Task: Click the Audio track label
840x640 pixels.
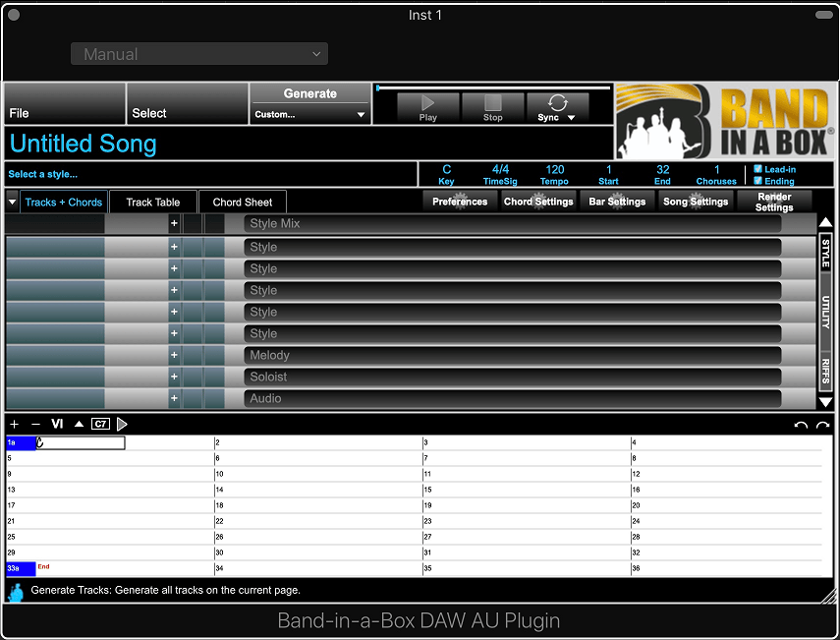Action: click(x=512, y=398)
